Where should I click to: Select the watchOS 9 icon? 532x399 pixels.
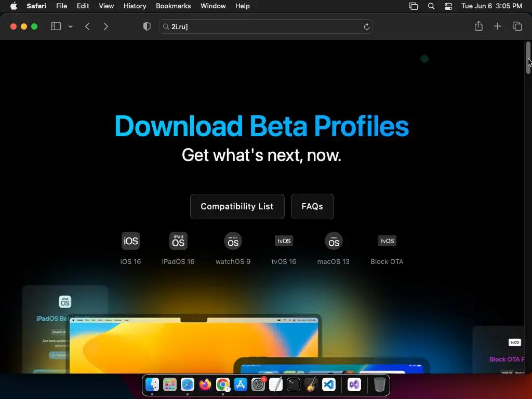pyautogui.click(x=233, y=241)
